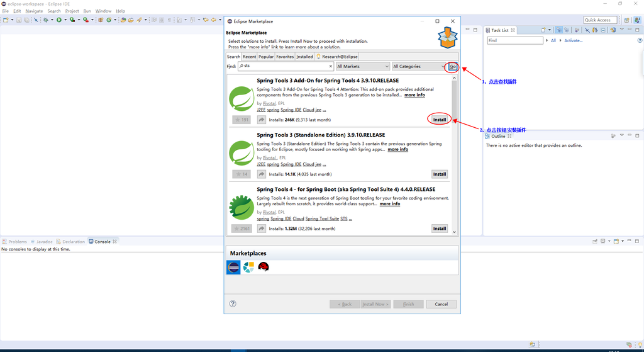The height and width of the screenshot is (352, 644).
Task: Open the All Markets dropdown
Action: (x=363, y=66)
